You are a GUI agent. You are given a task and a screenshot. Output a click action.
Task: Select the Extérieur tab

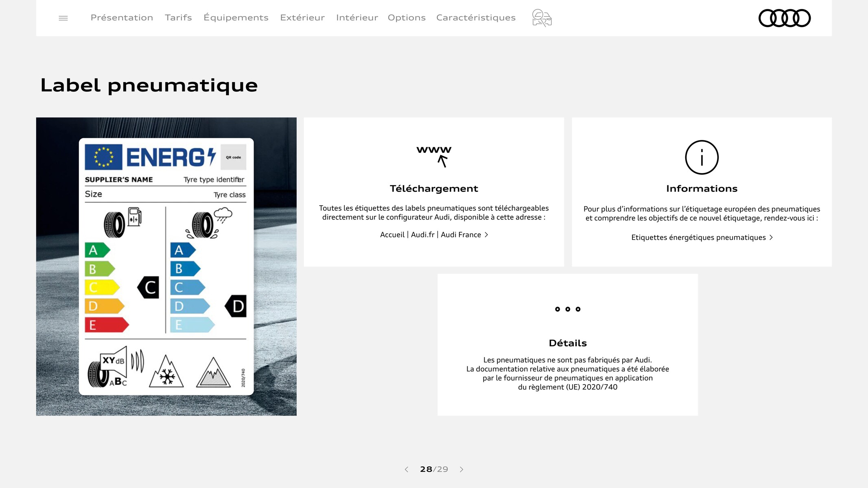[302, 17]
